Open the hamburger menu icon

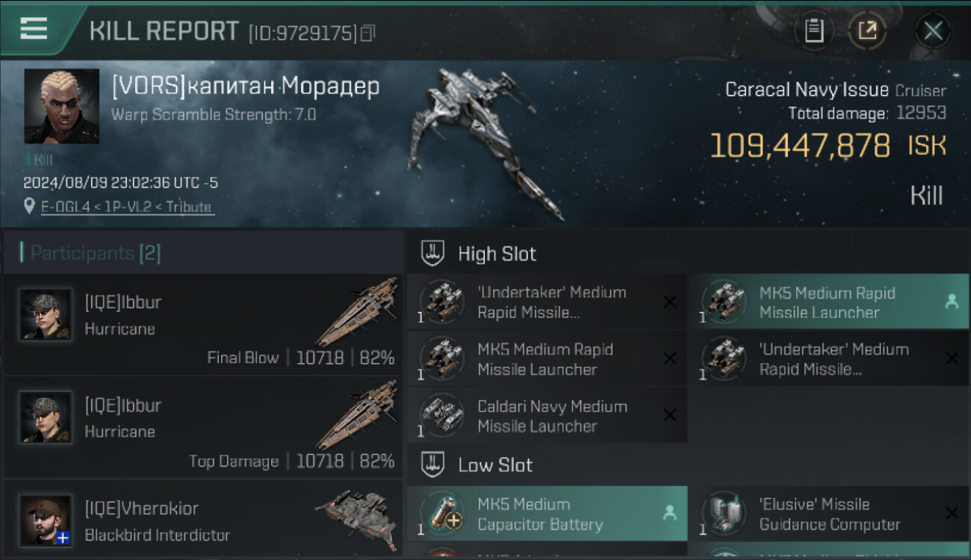[34, 28]
